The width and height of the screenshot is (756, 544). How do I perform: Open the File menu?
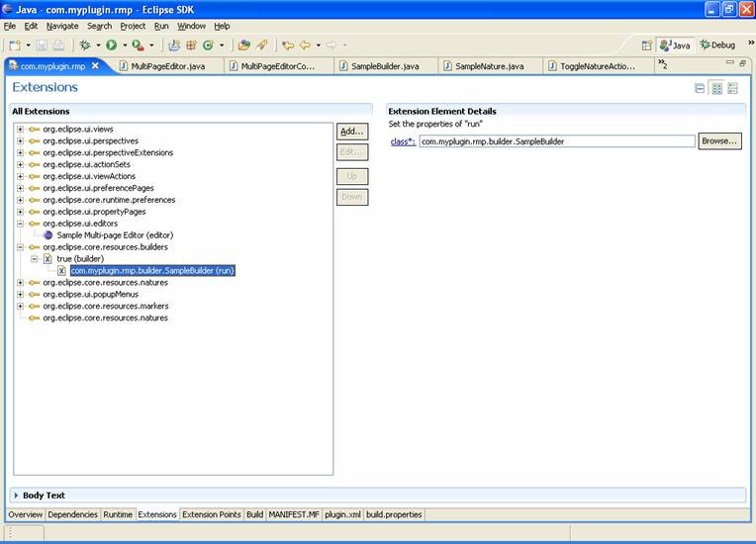(x=10, y=26)
